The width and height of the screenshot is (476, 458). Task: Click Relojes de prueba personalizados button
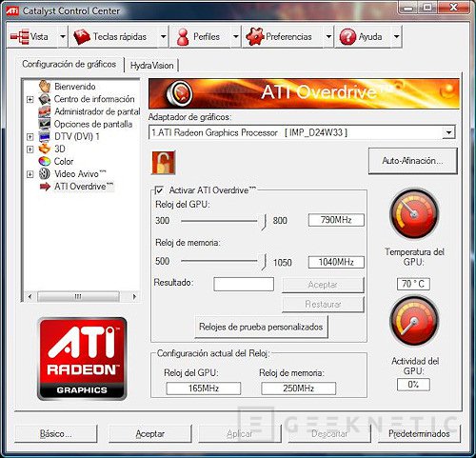point(261,327)
